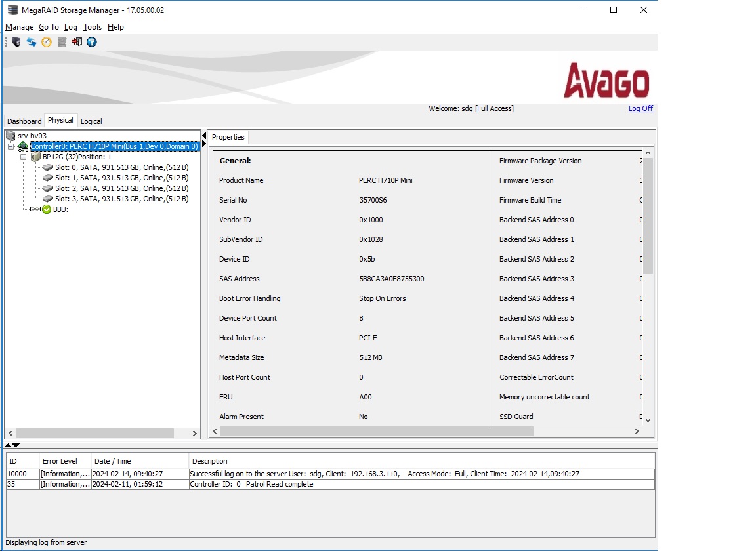Open the Manage menu

point(19,27)
